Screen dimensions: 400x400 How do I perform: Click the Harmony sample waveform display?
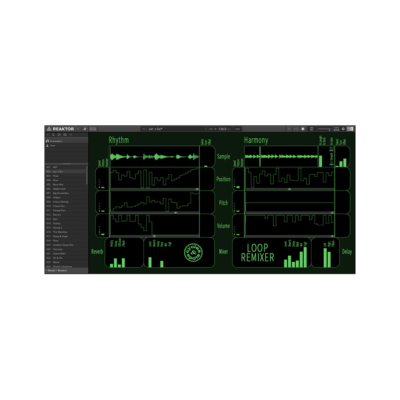coord(281,156)
